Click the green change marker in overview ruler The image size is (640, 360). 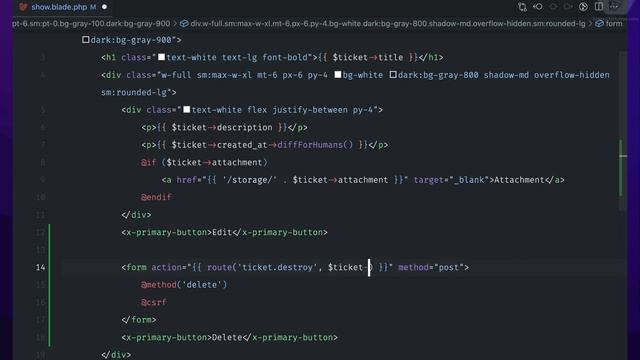tap(621, 167)
